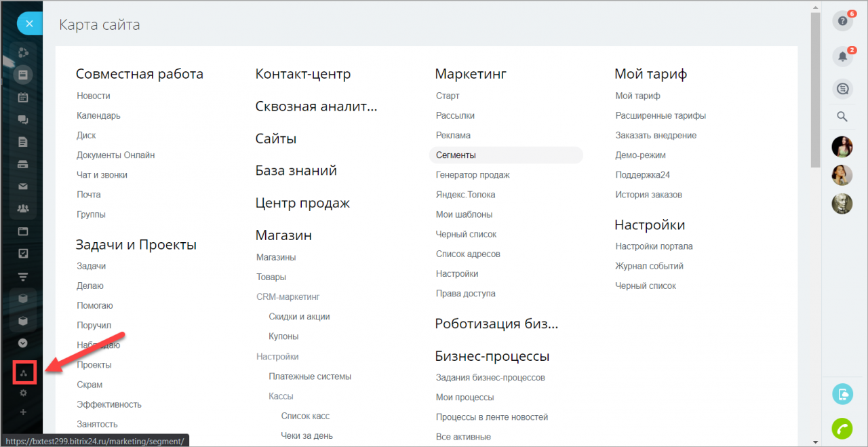Open the Почта link

(x=89, y=194)
